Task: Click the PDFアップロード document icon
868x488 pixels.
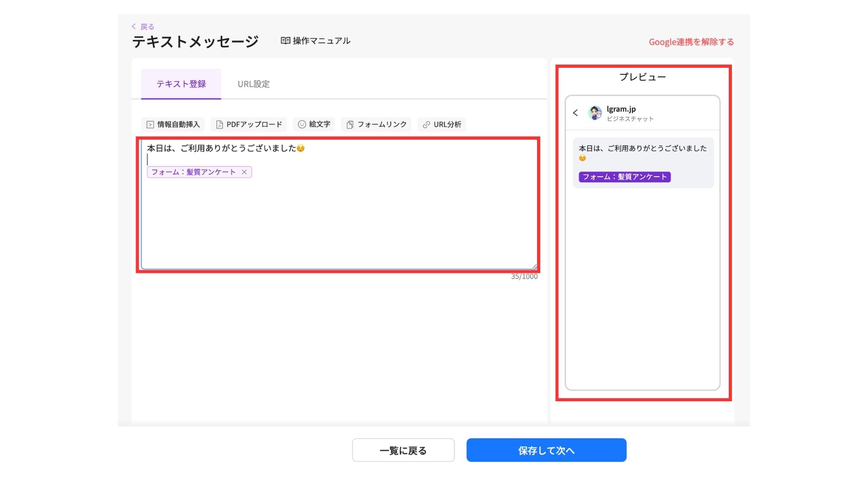Action: coord(219,125)
